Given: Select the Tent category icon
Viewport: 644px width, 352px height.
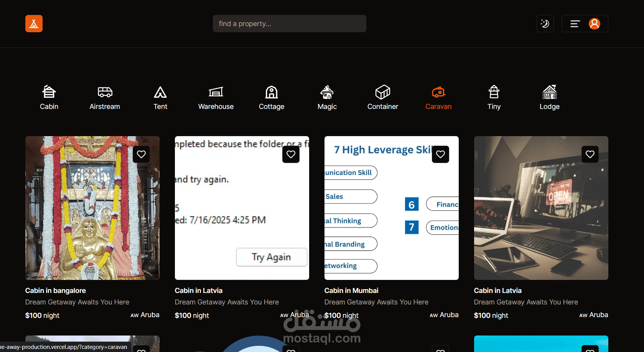Looking at the screenshot, I should [x=160, y=92].
